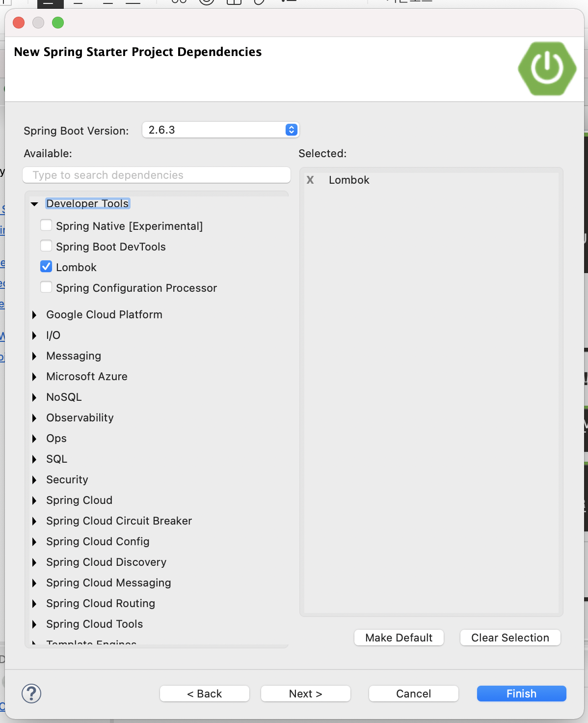Check Spring Boot DevTools dependency

[x=46, y=246]
